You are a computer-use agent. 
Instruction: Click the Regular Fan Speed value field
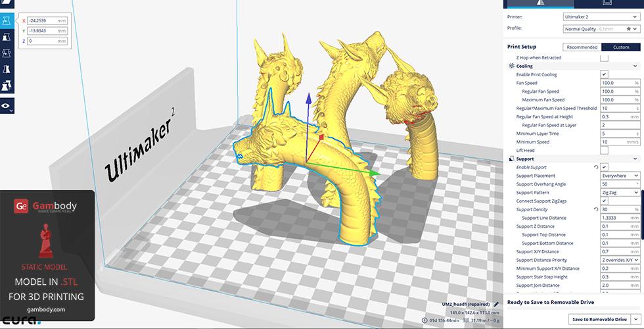pyautogui.click(x=620, y=91)
